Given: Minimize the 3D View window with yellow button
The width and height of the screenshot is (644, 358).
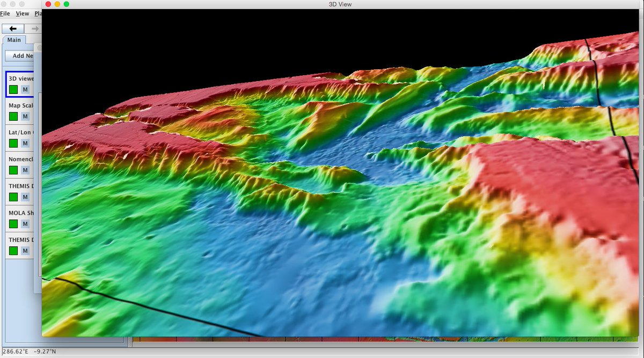Looking at the screenshot, I should tap(57, 4).
